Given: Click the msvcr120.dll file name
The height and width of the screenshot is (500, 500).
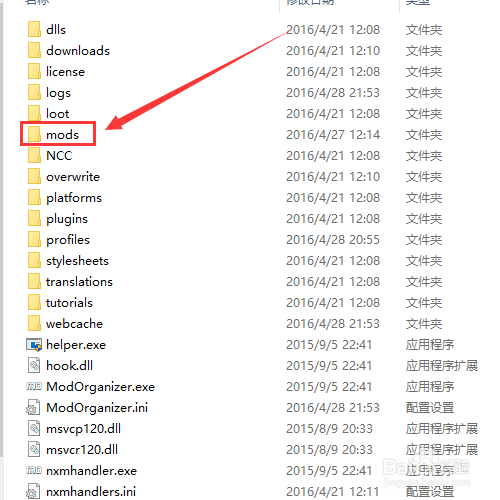Looking at the screenshot, I should point(82,450).
